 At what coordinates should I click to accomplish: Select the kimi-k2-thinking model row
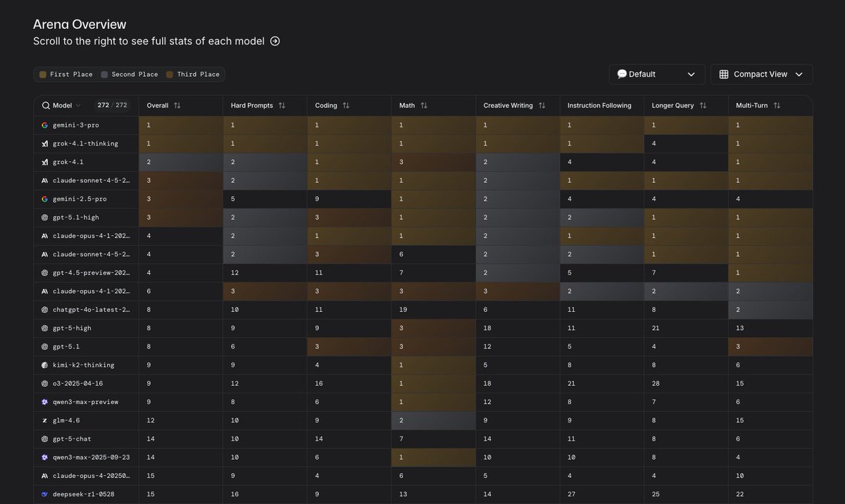click(x=83, y=365)
